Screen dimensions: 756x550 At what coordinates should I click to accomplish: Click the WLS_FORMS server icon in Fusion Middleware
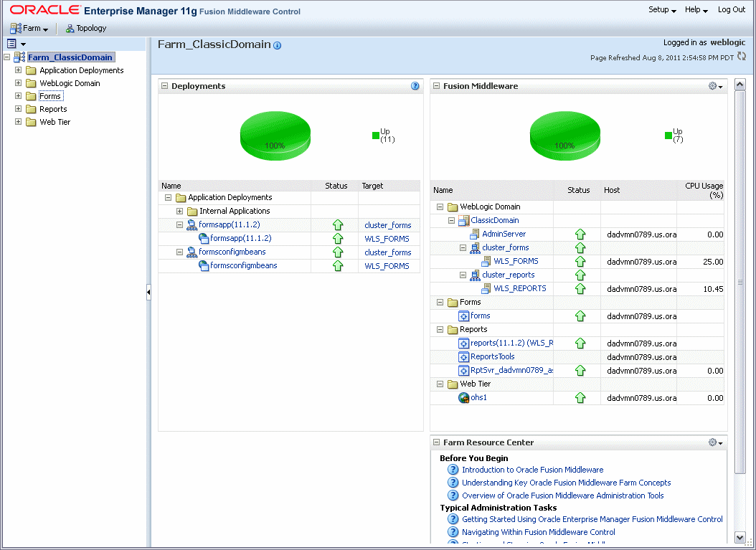point(486,261)
